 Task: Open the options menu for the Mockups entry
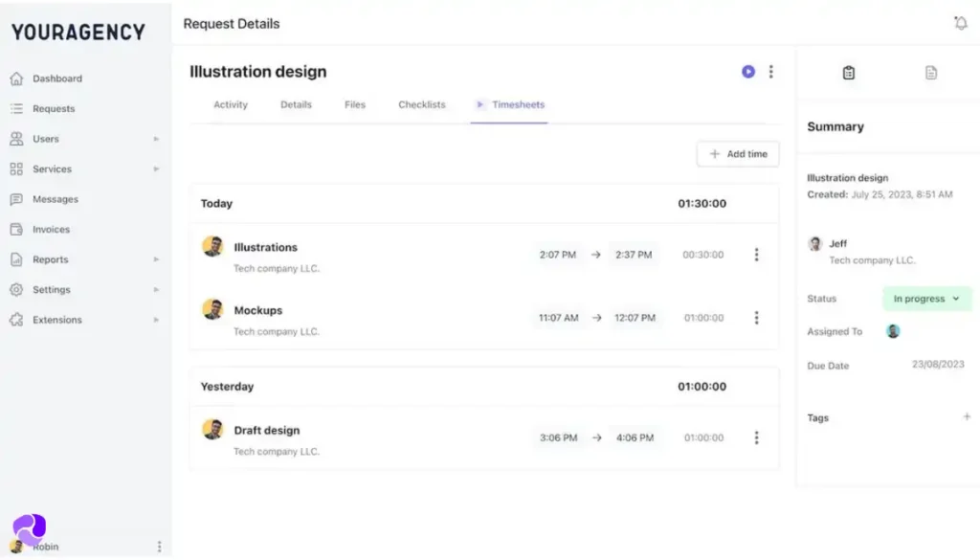757,318
